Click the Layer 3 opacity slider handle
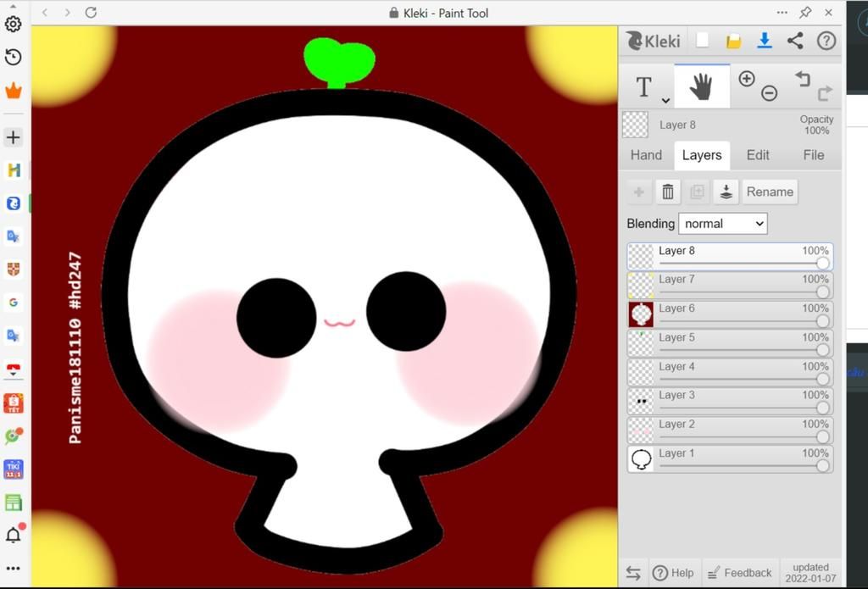868x589 pixels. pyautogui.click(x=822, y=408)
